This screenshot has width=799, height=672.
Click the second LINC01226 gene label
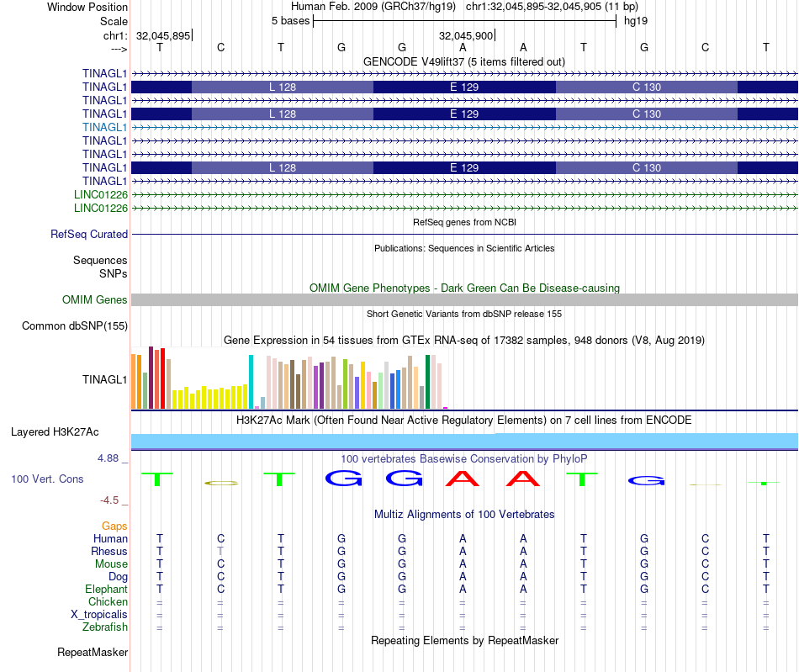(100, 208)
